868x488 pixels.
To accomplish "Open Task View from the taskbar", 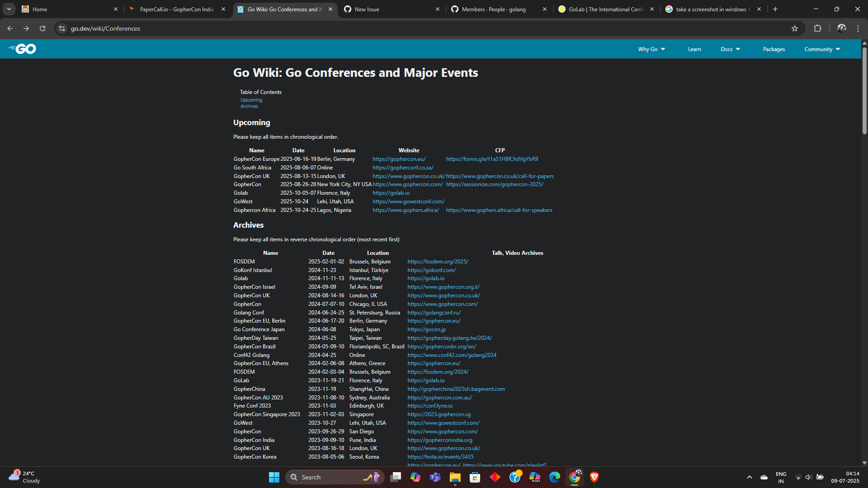I will click(x=396, y=477).
